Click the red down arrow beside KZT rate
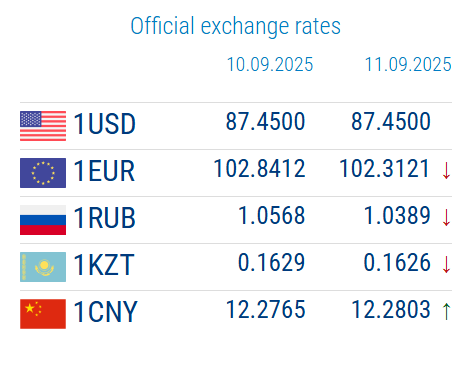Viewport: 469px width, 371px height. 446,264
